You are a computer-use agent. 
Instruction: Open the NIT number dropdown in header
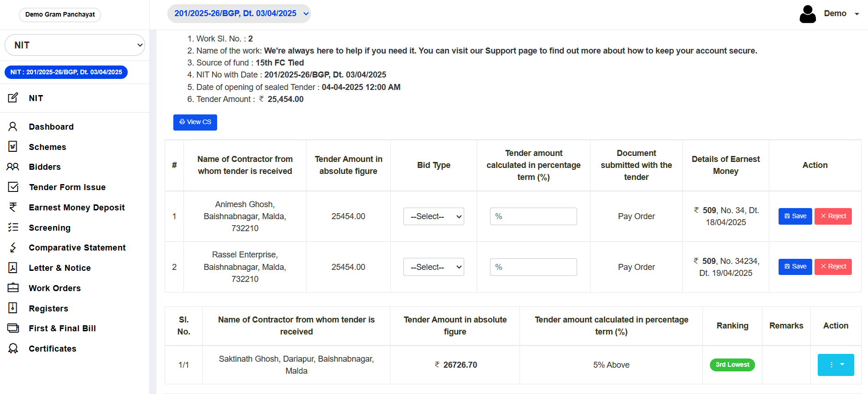click(x=239, y=14)
